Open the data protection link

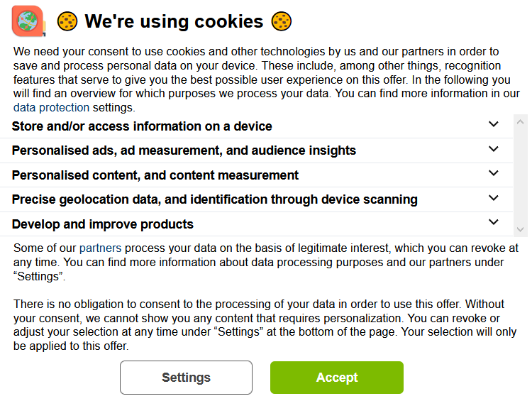click(x=51, y=108)
